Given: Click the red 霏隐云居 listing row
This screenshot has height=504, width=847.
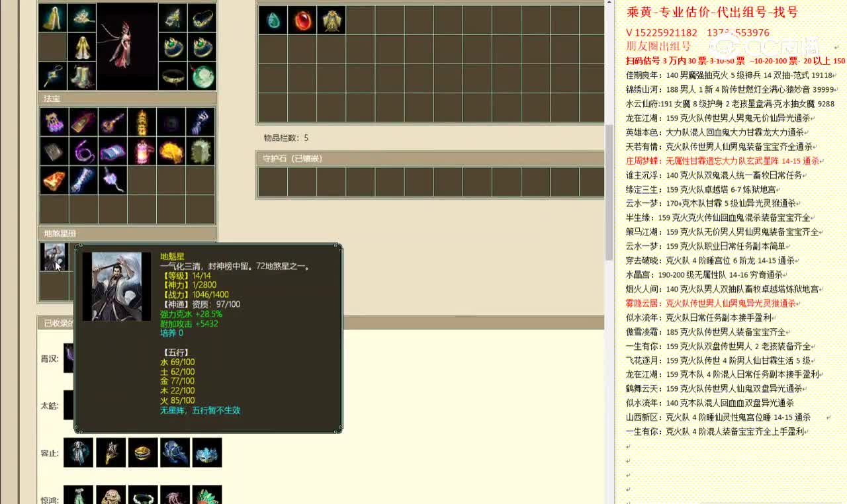Looking at the screenshot, I should coord(713,303).
